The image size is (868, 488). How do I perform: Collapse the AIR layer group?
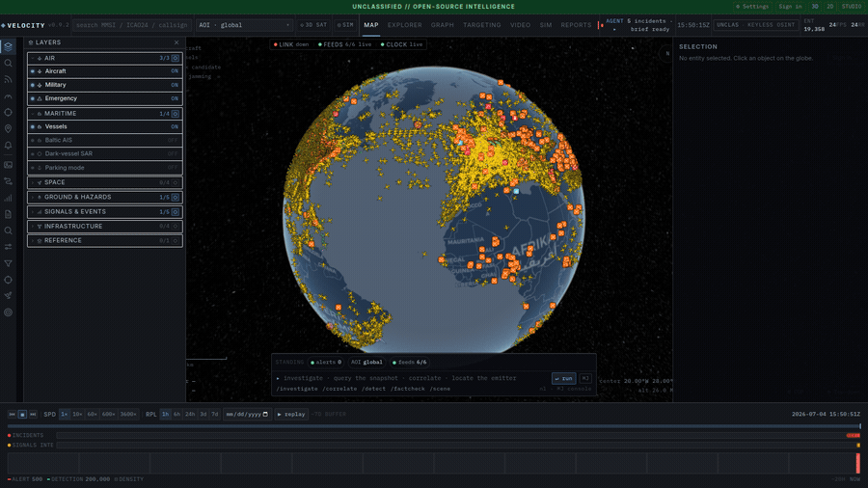[x=33, y=58]
